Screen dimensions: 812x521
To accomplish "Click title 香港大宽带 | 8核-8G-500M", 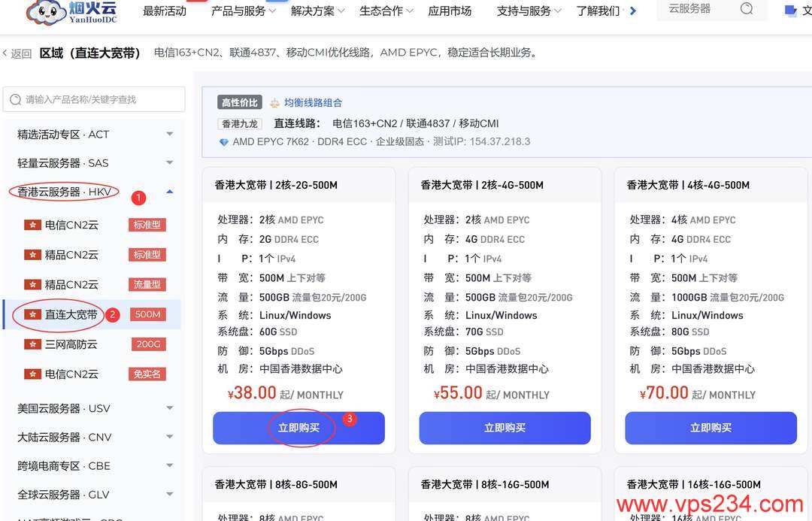I will pyautogui.click(x=276, y=485).
